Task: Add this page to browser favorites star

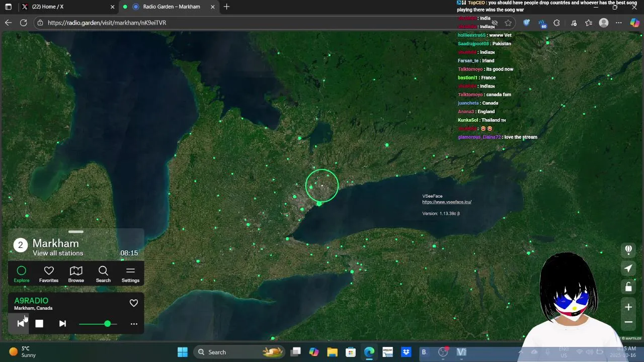Action: [508, 23]
